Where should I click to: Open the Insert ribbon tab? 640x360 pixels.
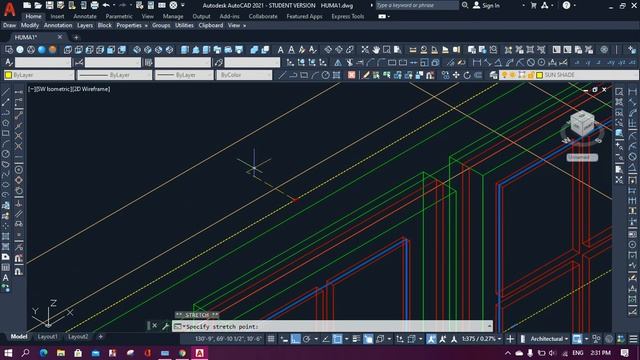point(58,16)
